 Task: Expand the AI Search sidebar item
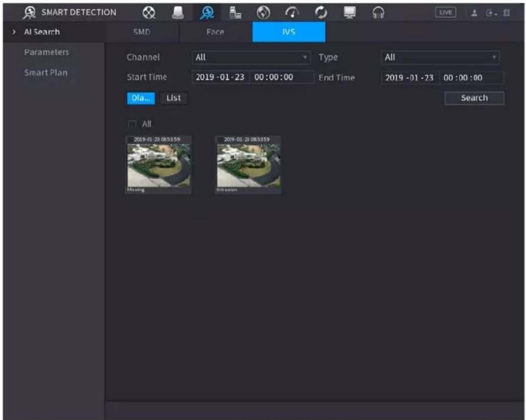pyautogui.click(x=42, y=32)
